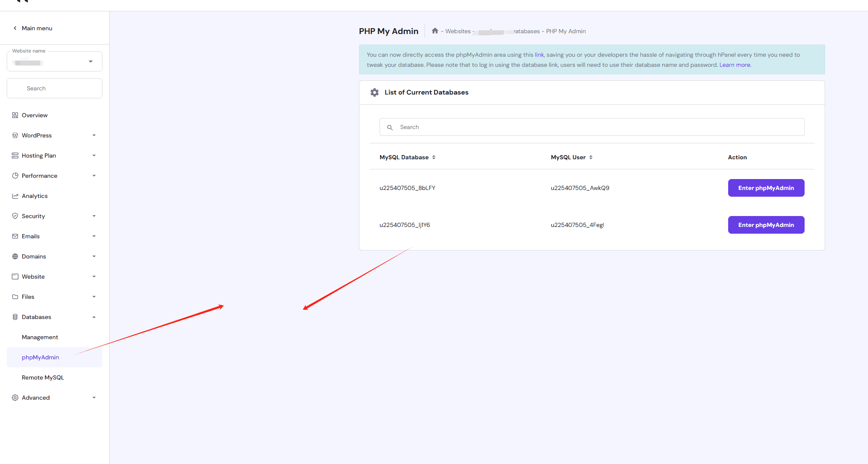Image resolution: width=868 pixels, height=464 pixels.
Task: Expand the Domains menu arrow
Action: 94,256
